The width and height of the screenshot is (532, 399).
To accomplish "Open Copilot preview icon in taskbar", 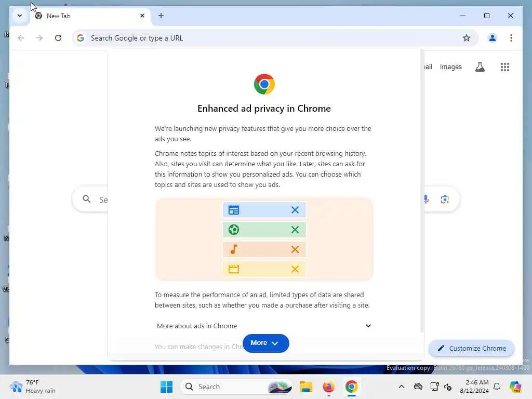I will [x=515, y=387].
